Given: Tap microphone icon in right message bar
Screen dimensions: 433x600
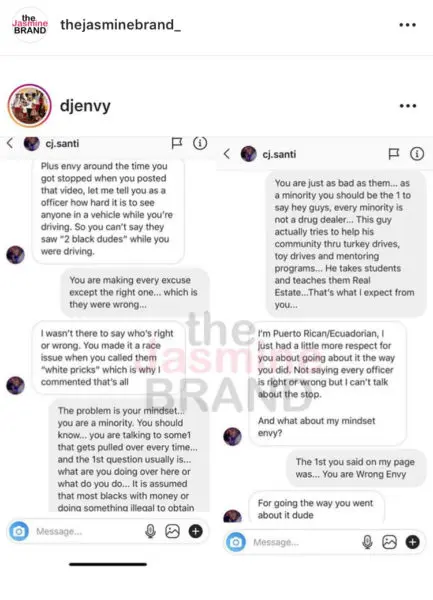Looking at the screenshot, I should click(x=367, y=542).
